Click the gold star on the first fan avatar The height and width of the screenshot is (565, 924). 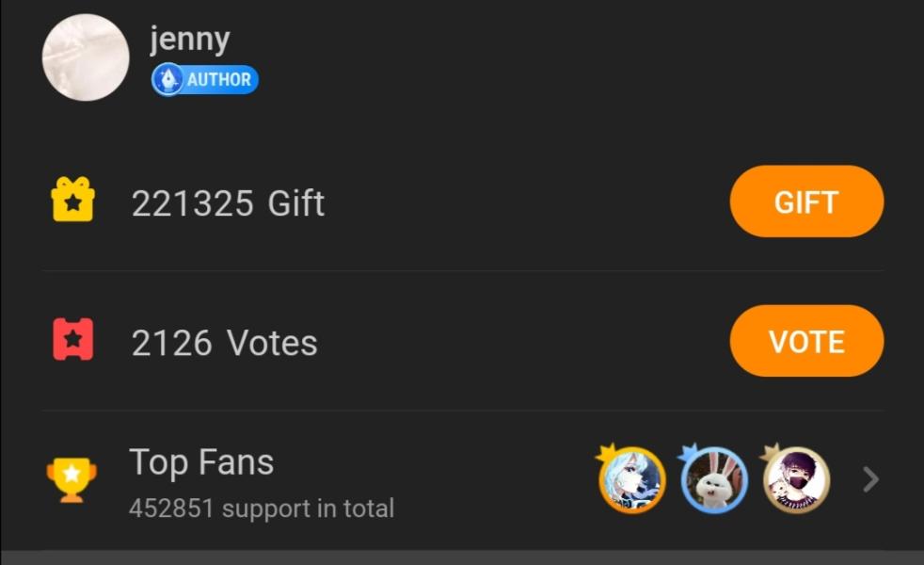click(606, 454)
